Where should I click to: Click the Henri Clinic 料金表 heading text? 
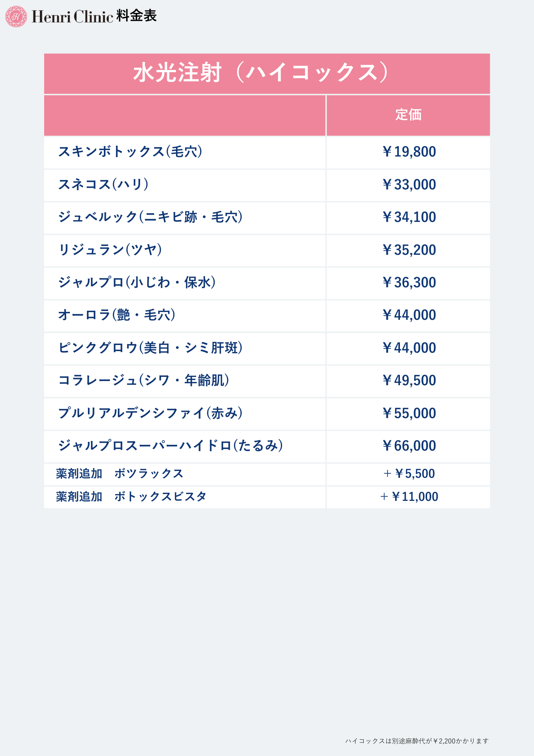tap(94, 16)
